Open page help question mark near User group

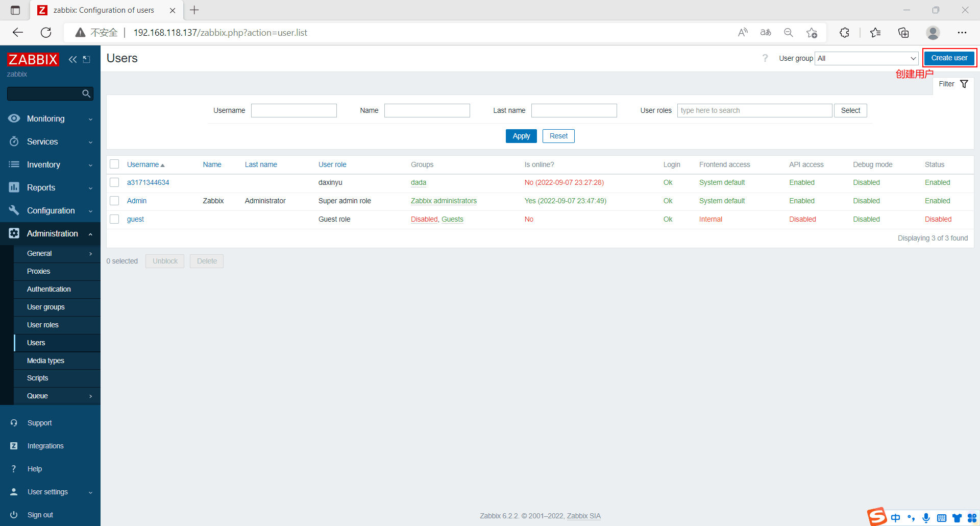click(765, 58)
